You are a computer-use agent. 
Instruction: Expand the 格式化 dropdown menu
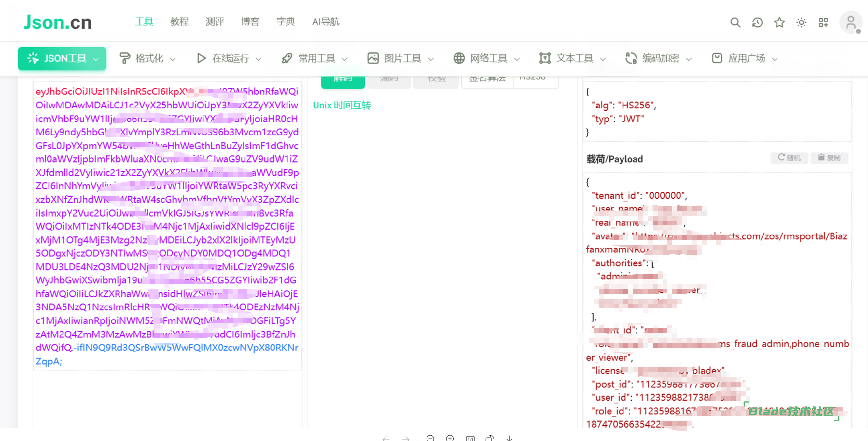147,58
